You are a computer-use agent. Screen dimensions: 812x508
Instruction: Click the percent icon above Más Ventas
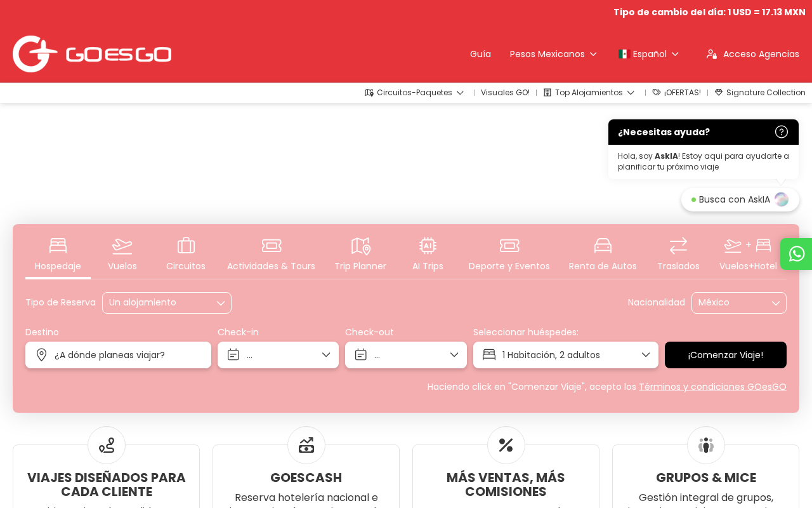tap(506, 445)
